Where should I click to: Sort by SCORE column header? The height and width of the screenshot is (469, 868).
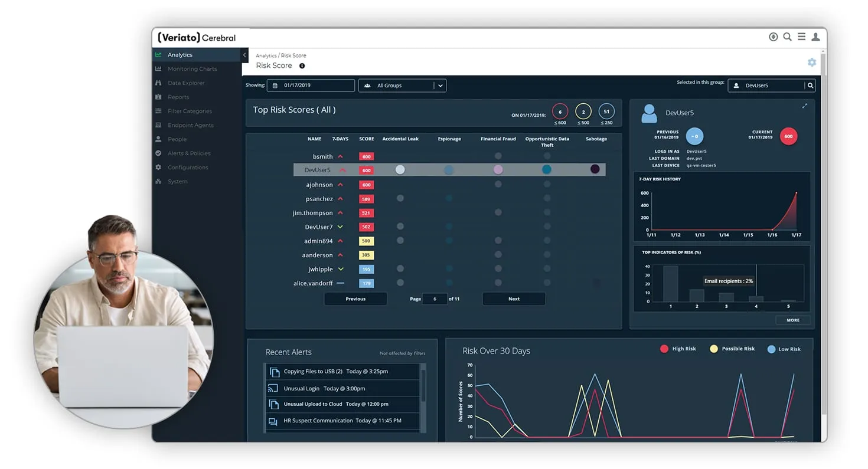point(367,139)
